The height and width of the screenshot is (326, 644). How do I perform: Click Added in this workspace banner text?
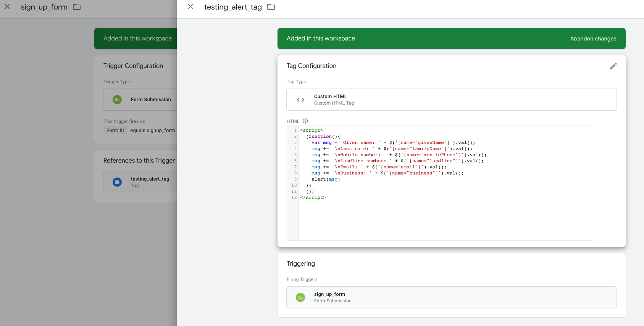point(321,38)
